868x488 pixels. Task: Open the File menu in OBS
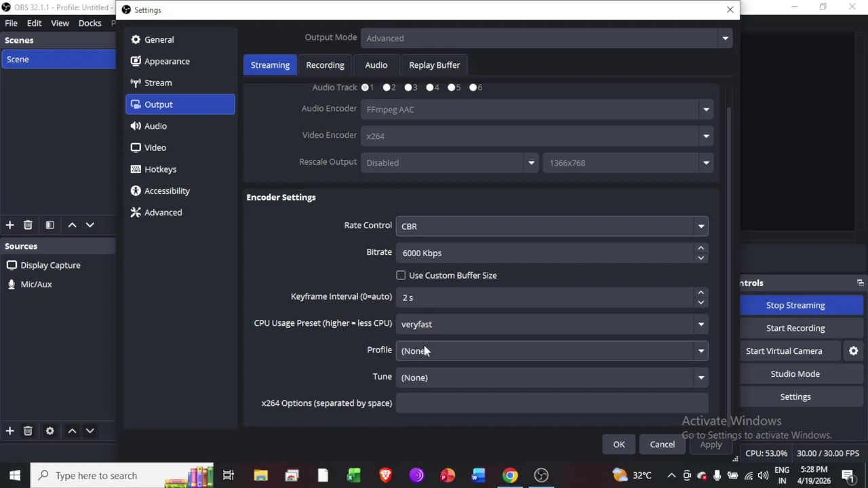tap(12, 23)
